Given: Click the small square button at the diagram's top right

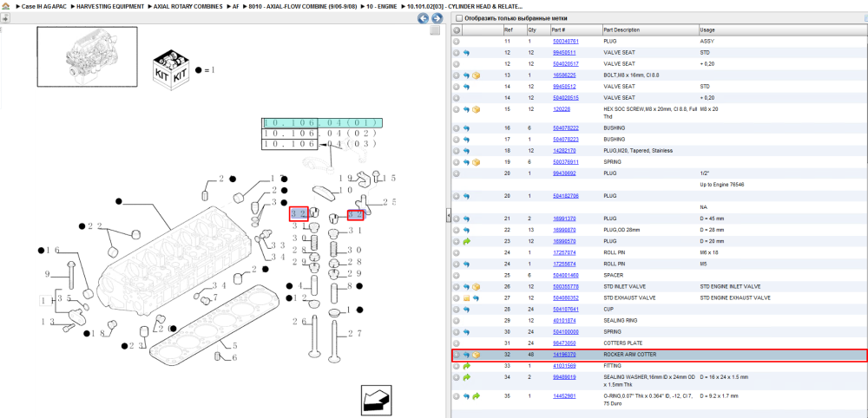Looking at the screenshot, I should 435,30.
